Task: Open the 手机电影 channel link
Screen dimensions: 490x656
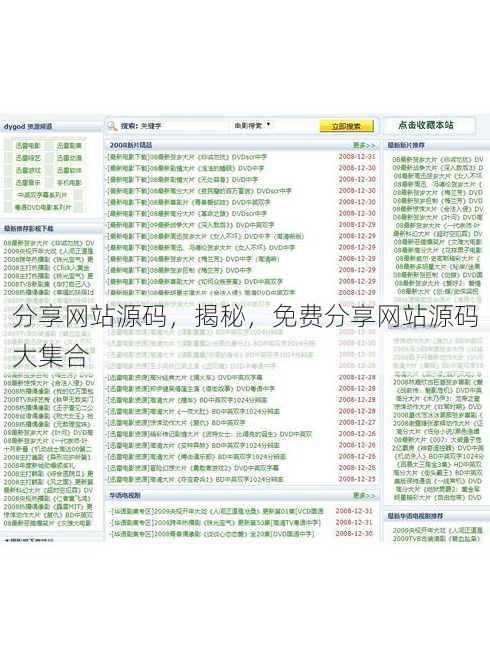Action: [69, 183]
